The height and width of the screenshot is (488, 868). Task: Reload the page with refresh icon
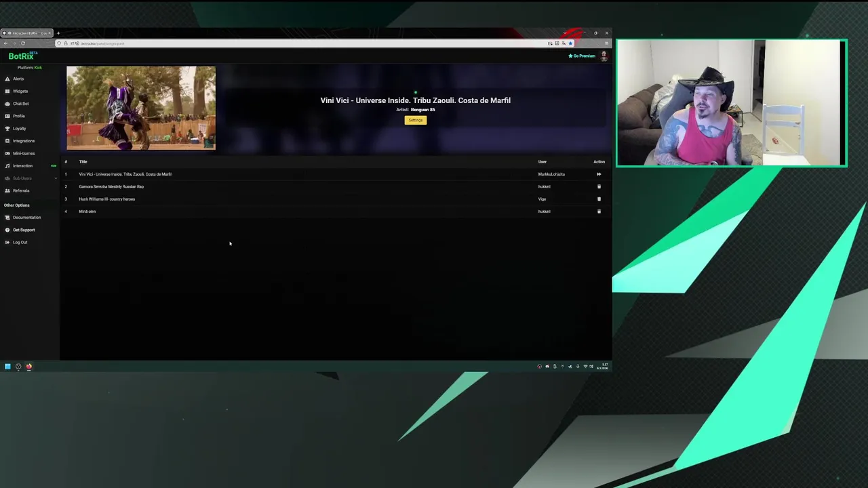(x=22, y=43)
